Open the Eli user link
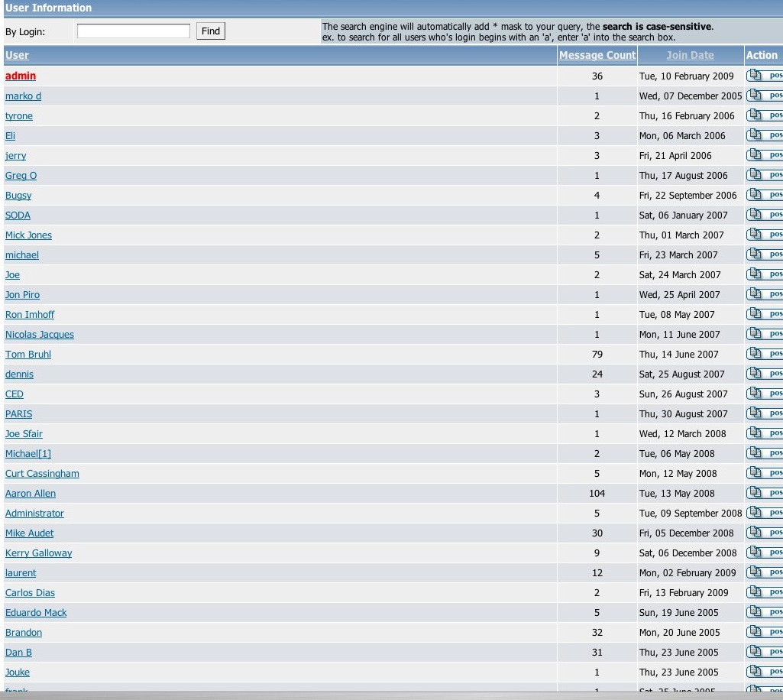 10,136
